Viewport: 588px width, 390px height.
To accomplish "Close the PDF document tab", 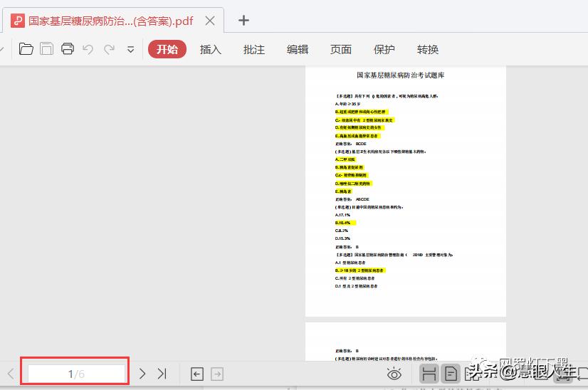I will click(210, 21).
